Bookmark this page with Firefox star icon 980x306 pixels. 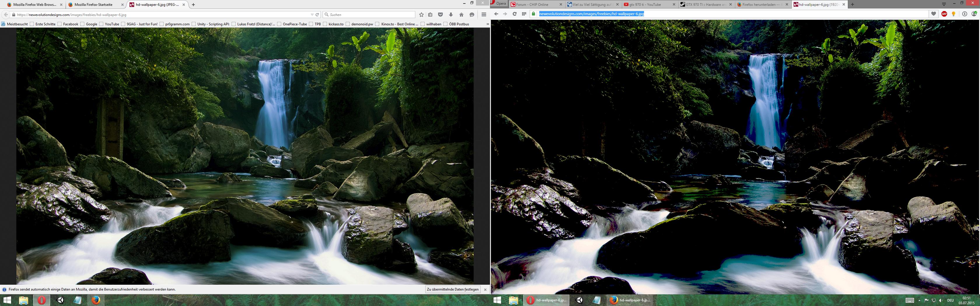click(421, 15)
